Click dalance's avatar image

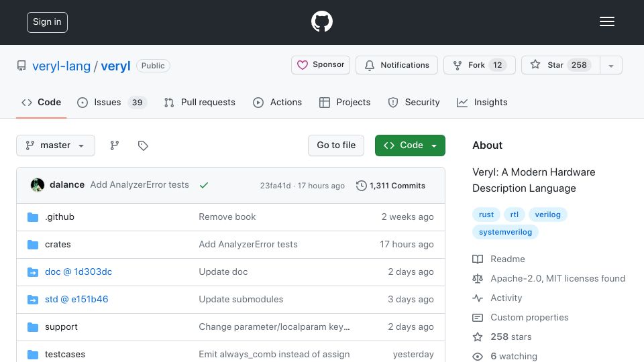[38, 185]
